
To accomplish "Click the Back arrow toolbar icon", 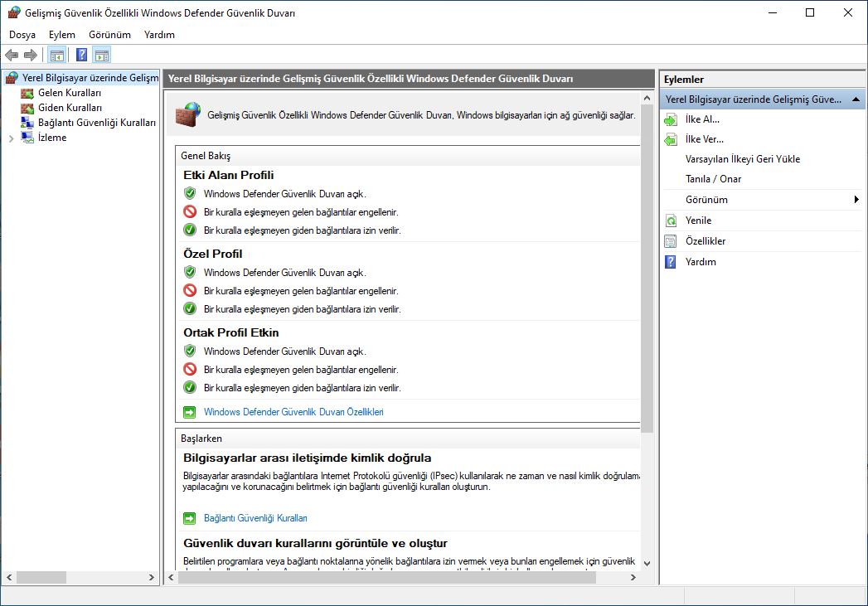I will coord(12,55).
